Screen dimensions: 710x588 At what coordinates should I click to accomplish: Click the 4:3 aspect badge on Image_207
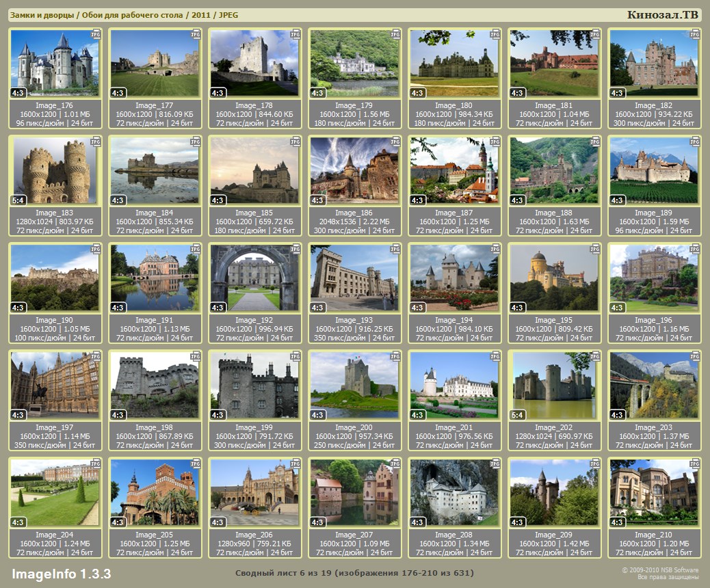(x=317, y=522)
